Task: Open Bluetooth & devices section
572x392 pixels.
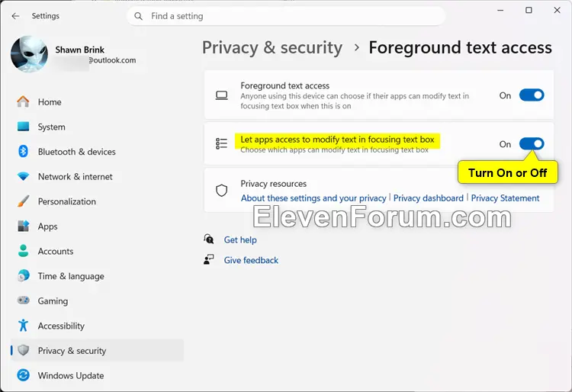Action: (x=98, y=152)
